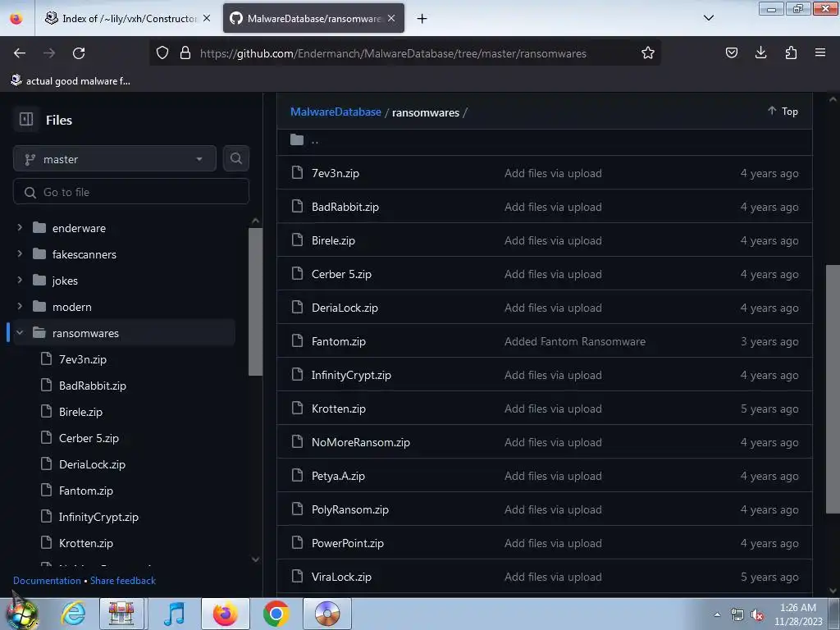This screenshot has width=840, height=630.
Task: List all tabs dropdown arrow
Action: [708, 18]
